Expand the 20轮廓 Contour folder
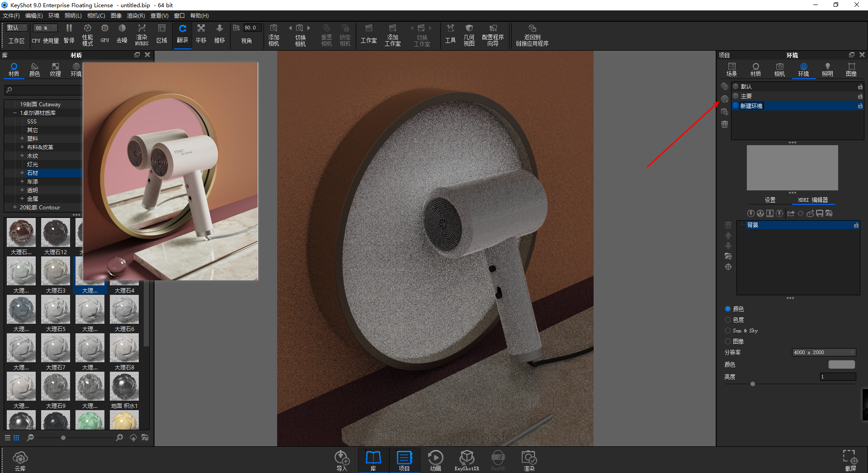 coord(15,208)
